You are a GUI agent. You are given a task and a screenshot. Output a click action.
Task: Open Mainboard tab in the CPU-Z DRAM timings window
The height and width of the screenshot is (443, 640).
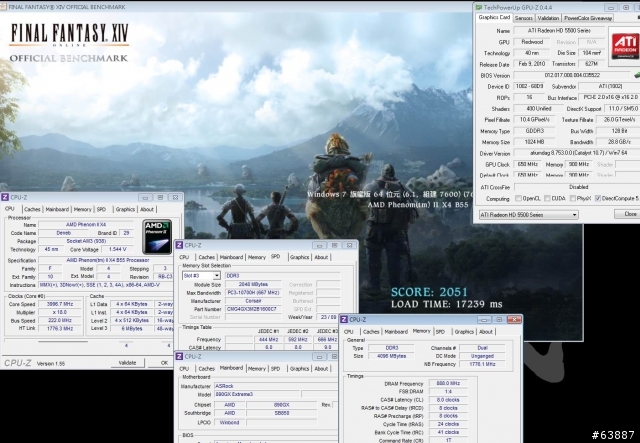396,332
